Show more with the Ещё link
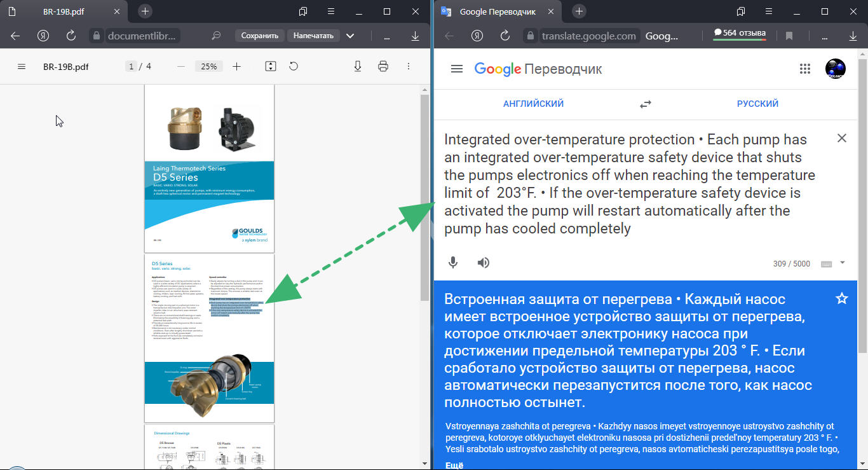 tap(454, 465)
